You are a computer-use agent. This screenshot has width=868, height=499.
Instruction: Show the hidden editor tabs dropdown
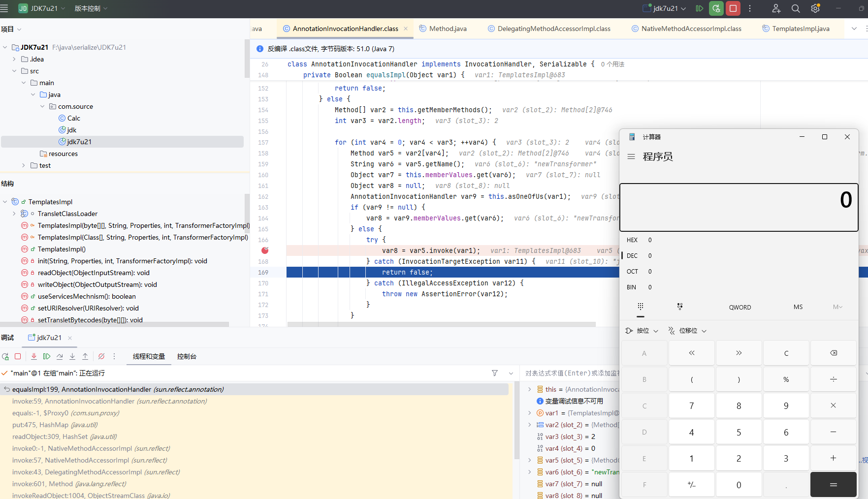pos(854,29)
